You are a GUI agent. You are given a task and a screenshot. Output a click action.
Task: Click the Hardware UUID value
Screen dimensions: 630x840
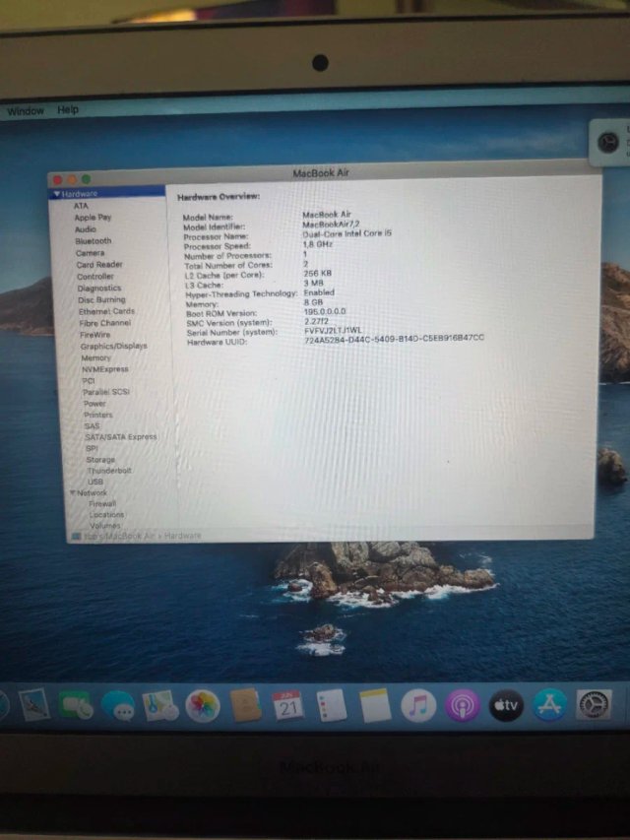coord(395,340)
